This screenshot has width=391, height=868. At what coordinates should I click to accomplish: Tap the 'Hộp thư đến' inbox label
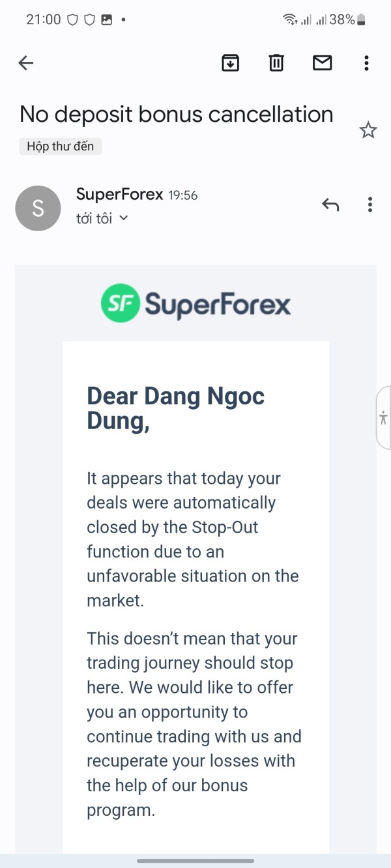coord(61,147)
